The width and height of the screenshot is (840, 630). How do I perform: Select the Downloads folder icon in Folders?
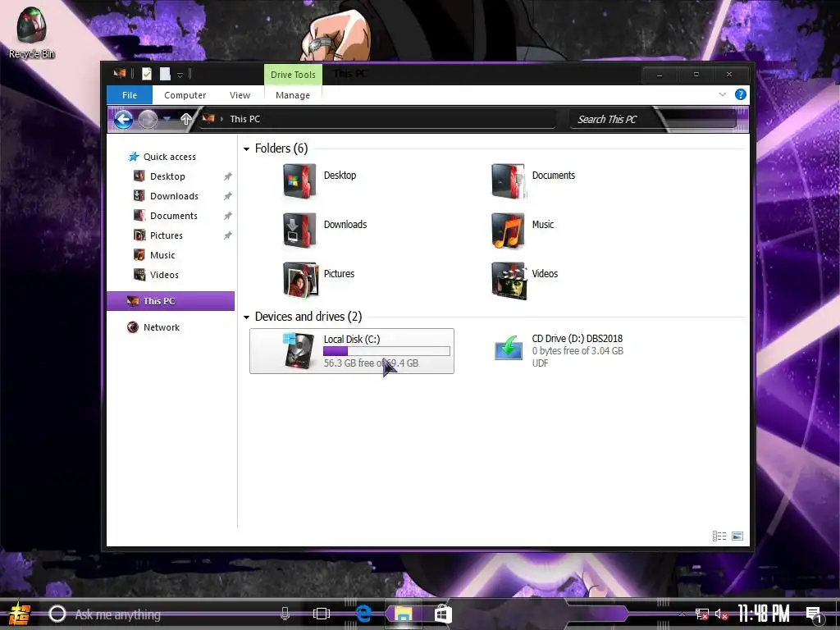299,230
